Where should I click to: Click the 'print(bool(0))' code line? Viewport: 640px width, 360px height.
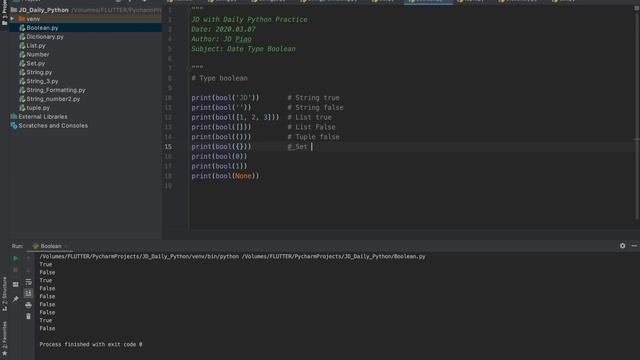[219, 156]
